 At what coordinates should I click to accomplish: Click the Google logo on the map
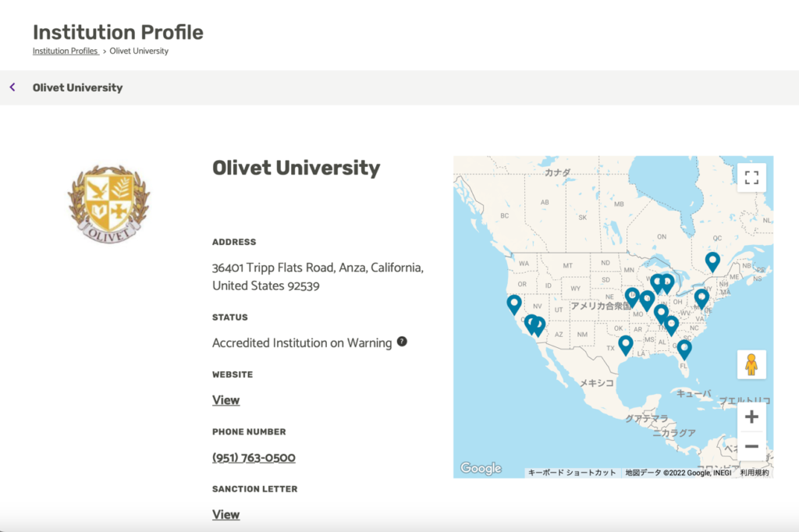click(481, 468)
